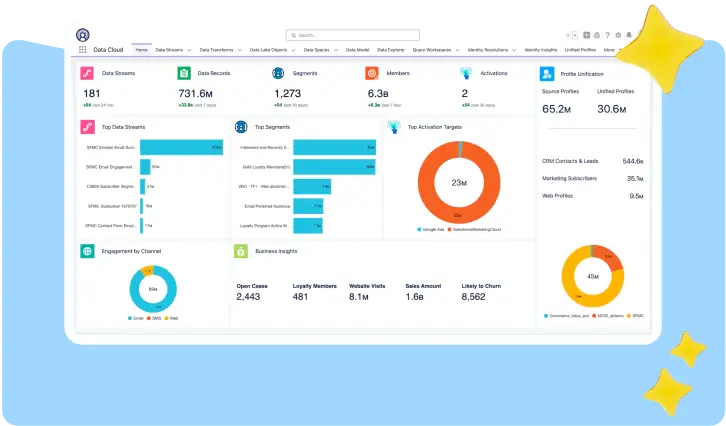Click the Profile Unification icon
Screen dimensions: 726x426
[547, 74]
